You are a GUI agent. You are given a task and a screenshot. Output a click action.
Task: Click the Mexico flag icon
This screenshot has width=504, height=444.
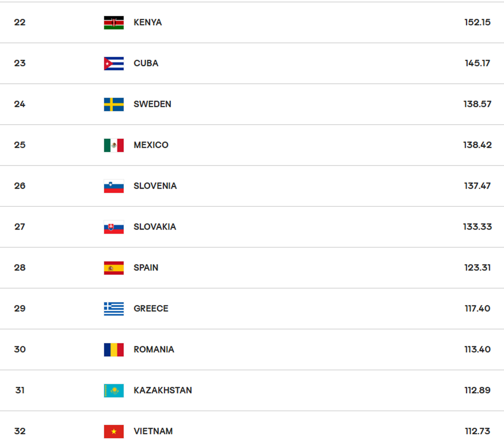point(114,145)
